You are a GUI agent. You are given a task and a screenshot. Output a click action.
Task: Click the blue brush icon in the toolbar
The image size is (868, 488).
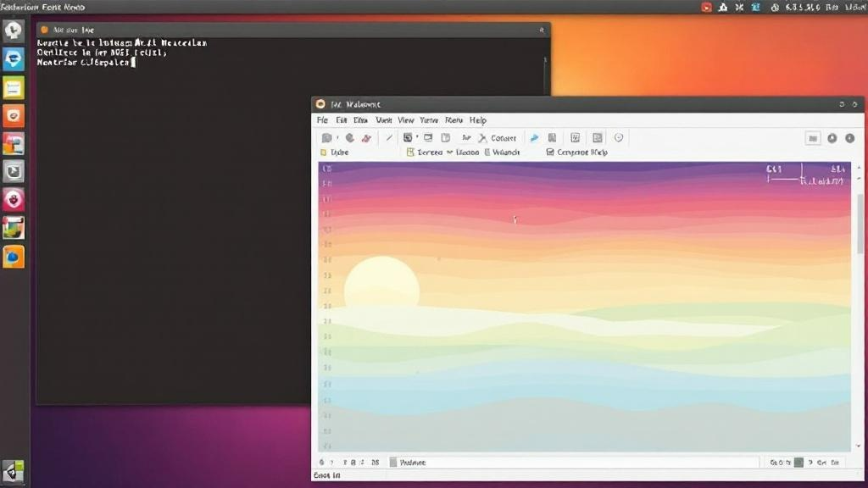534,137
